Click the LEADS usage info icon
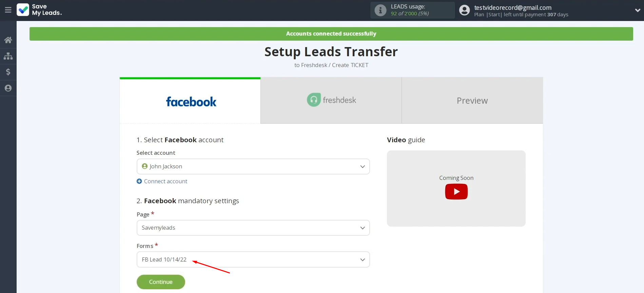 (380, 10)
